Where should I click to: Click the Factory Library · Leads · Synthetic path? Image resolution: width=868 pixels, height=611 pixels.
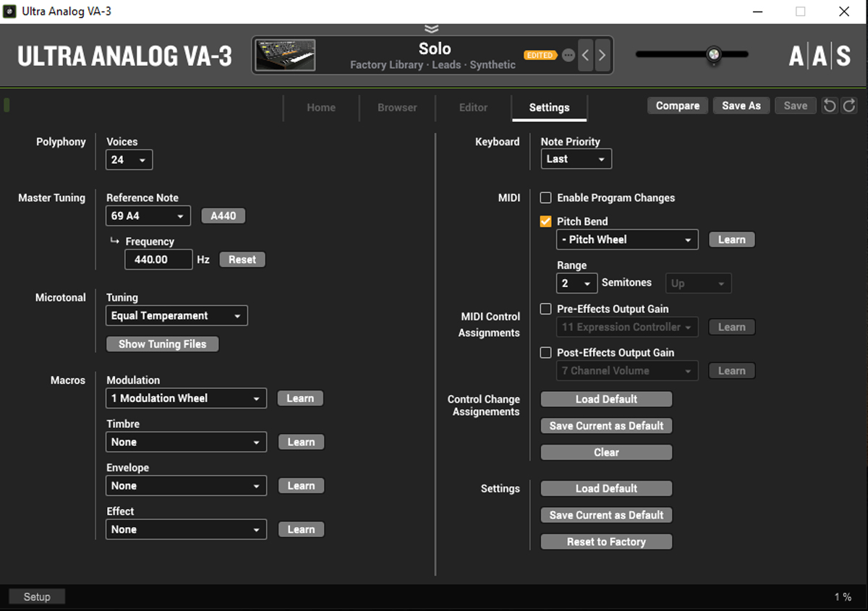pos(433,64)
